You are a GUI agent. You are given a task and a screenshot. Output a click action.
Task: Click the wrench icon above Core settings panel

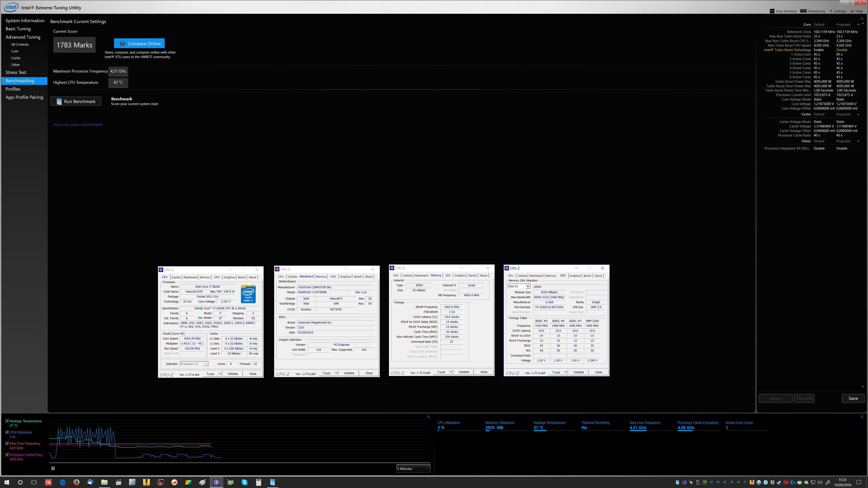[862, 19]
